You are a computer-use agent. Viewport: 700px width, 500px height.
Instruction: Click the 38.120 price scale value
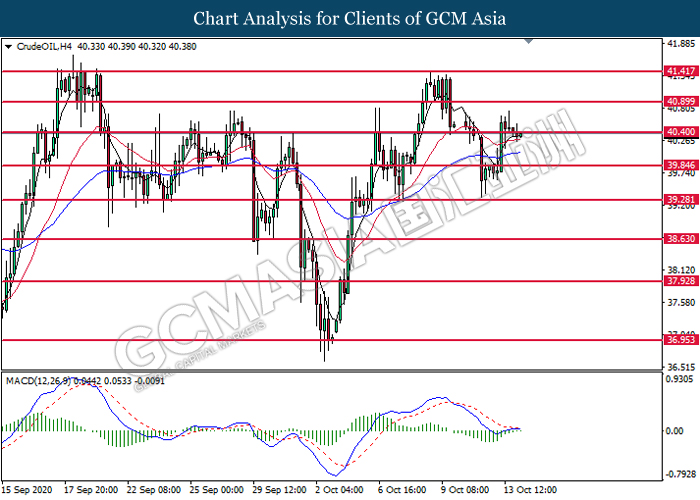tap(681, 270)
